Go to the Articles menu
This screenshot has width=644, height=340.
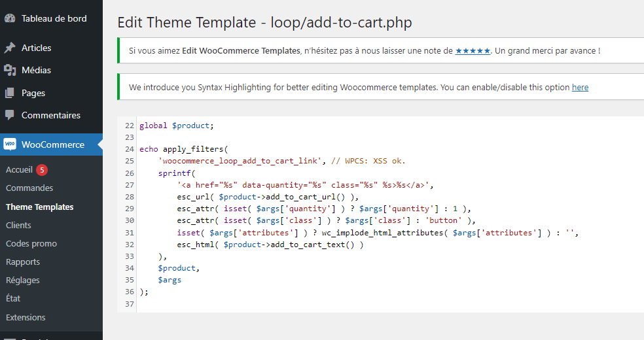coord(36,48)
